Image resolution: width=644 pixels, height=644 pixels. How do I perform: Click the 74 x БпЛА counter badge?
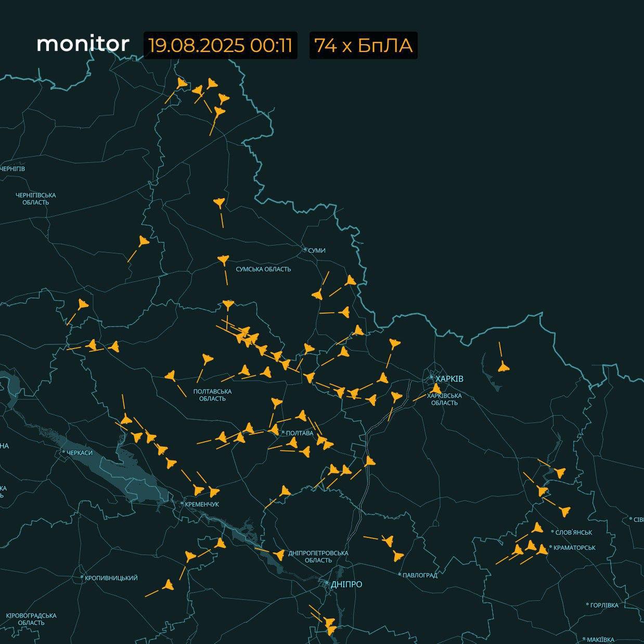363,45
